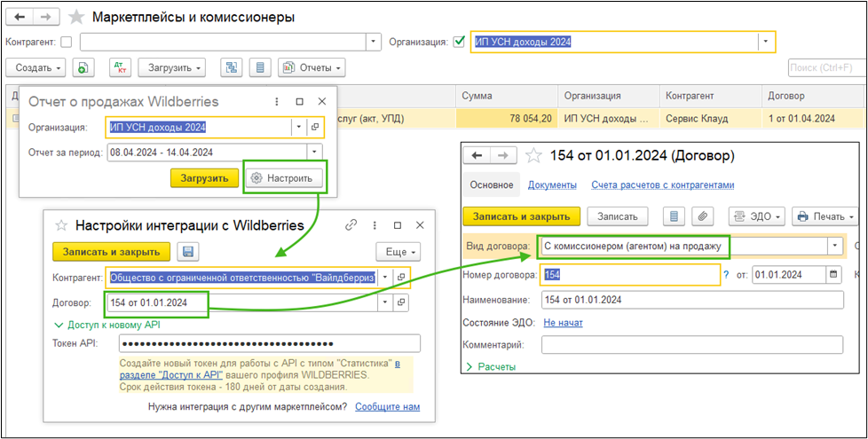Save the integration settings with the floppy icon
This screenshot has width=868, height=439.
tap(187, 252)
